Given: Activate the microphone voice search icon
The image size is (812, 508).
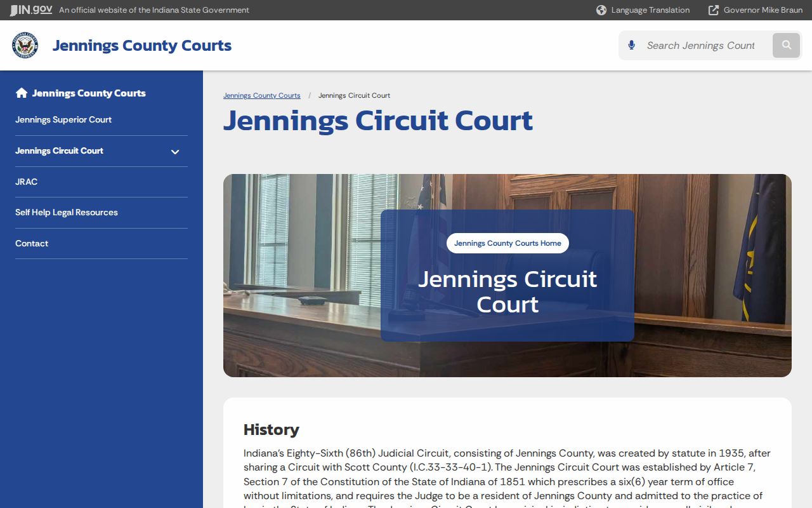Looking at the screenshot, I should (x=631, y=45).
